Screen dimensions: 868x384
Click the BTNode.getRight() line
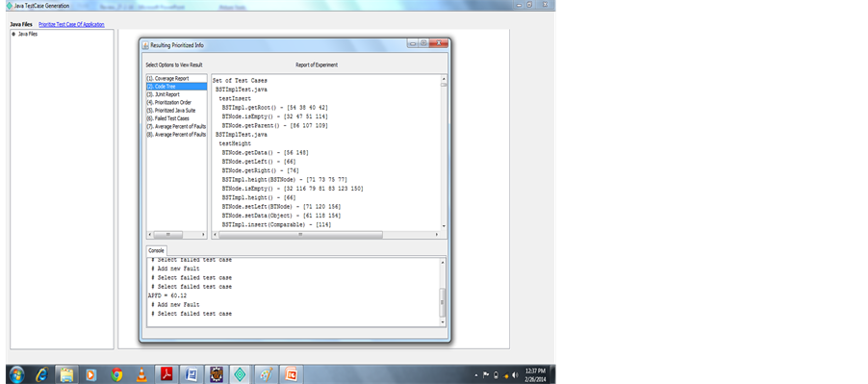[260, 170]
